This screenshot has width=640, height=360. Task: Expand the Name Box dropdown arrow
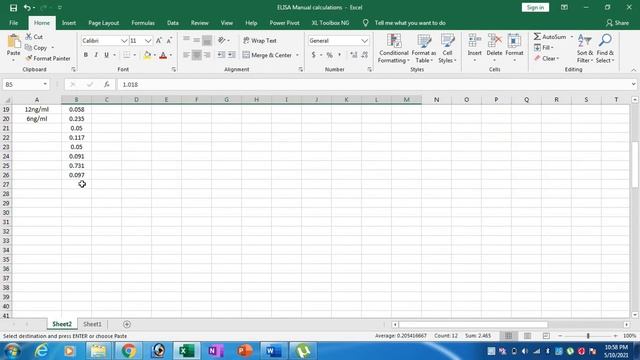click(x=45, y=84)
